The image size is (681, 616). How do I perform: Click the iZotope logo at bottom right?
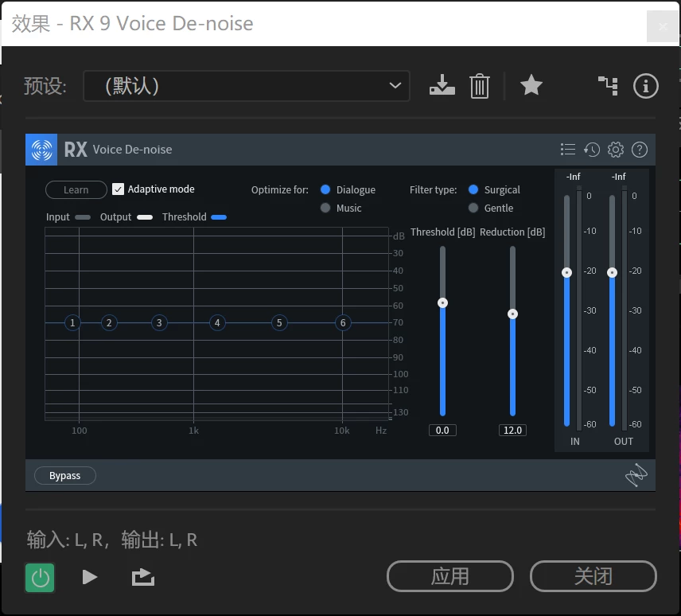coord(636,475)
